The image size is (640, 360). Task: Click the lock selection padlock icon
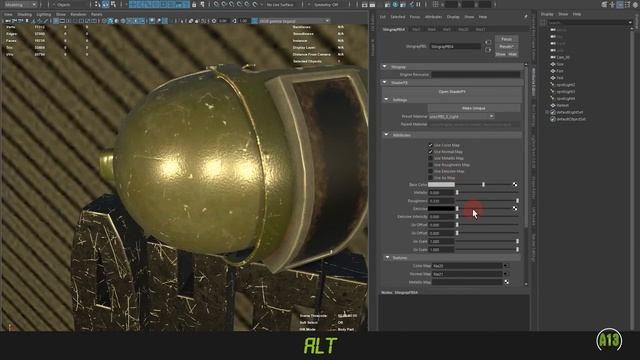pos(194,4)
